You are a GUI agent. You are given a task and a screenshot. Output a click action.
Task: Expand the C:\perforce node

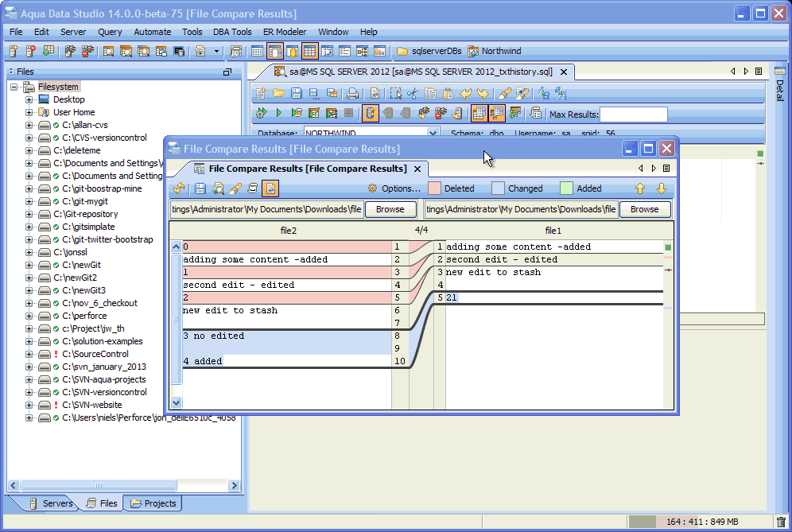pyautogui.click(x=29, y=316)
